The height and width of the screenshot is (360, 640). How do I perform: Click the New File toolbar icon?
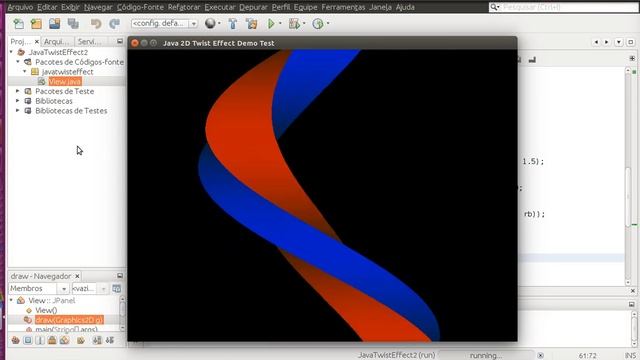(18, 24)
